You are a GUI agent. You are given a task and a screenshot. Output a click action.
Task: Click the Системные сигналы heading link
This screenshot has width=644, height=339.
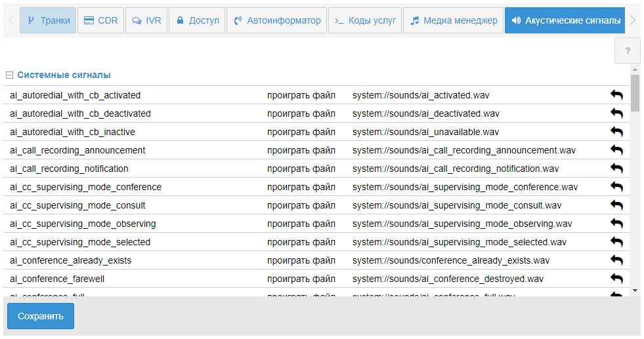64,75
